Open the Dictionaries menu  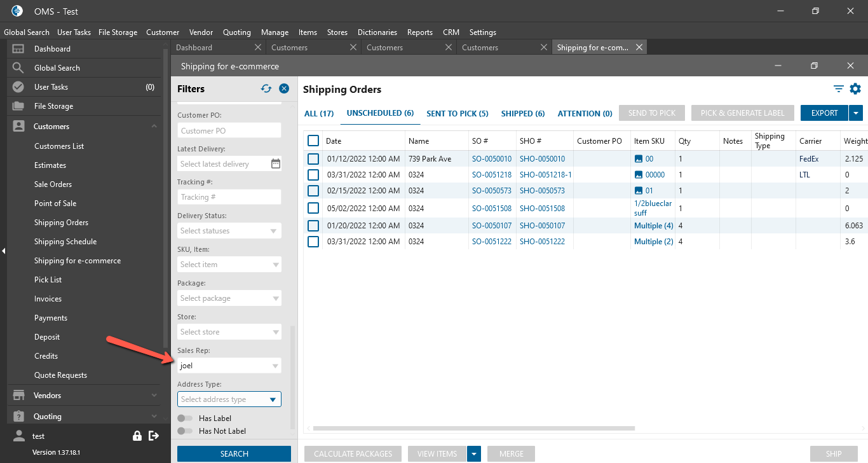pos(377,32)
